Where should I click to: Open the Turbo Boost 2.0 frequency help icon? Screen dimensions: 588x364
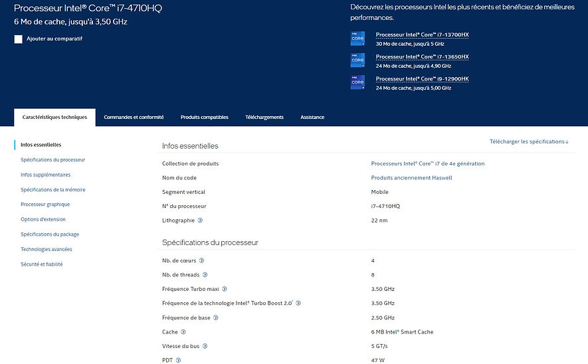(298, 304)
